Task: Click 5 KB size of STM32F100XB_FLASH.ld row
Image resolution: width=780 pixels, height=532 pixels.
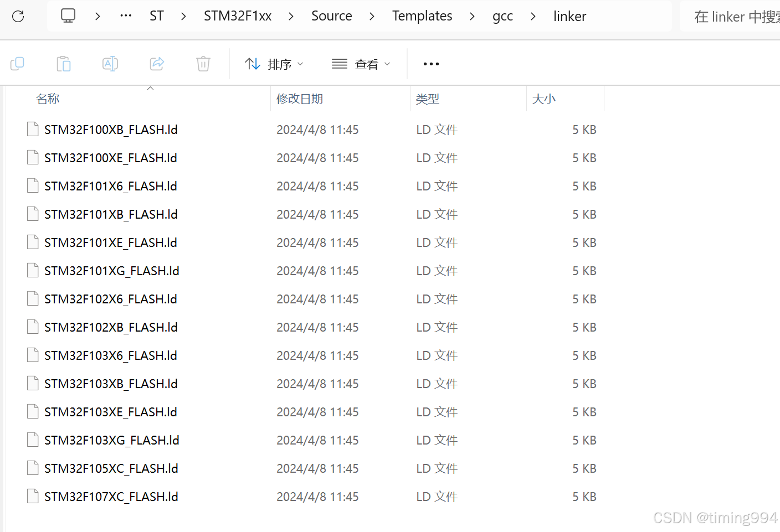Action: [584, 130]
